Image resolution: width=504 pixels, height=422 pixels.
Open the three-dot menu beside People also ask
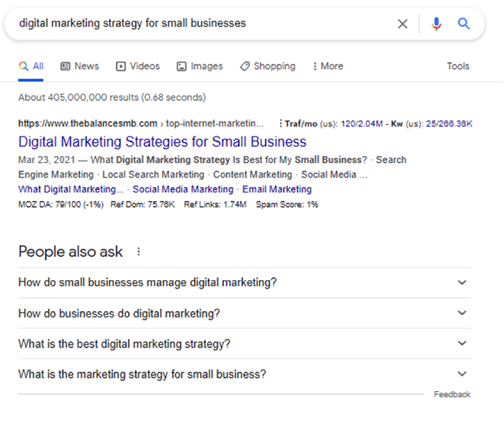139,251
